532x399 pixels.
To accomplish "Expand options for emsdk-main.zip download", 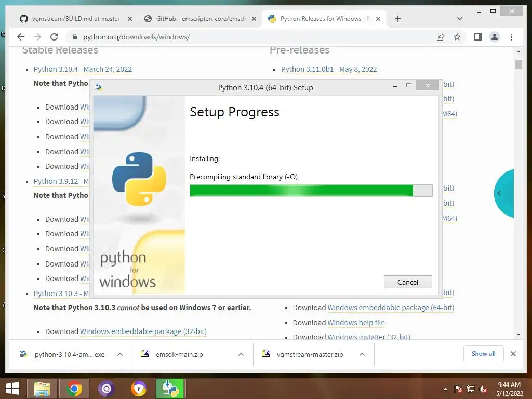I will pyautogui.click(x=241, y=354).
